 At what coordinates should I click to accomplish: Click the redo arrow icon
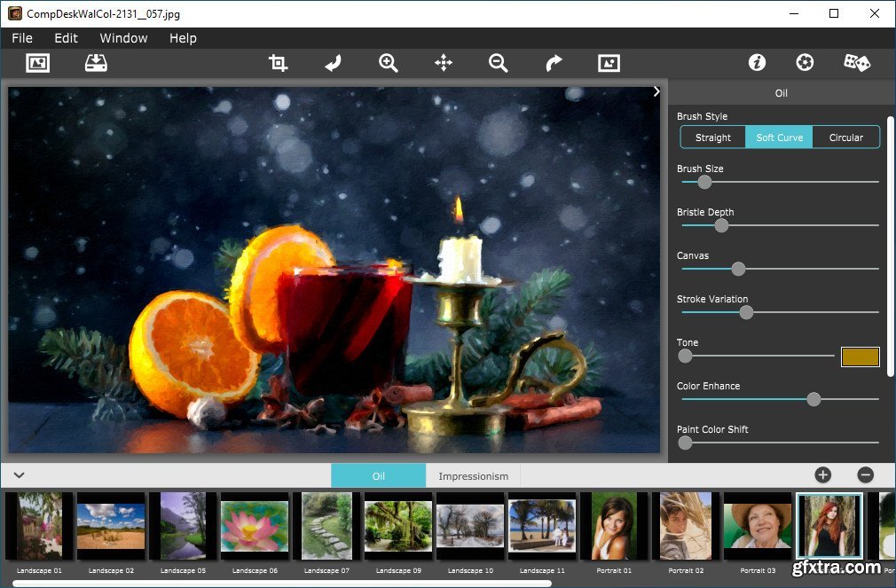point(554,63)
